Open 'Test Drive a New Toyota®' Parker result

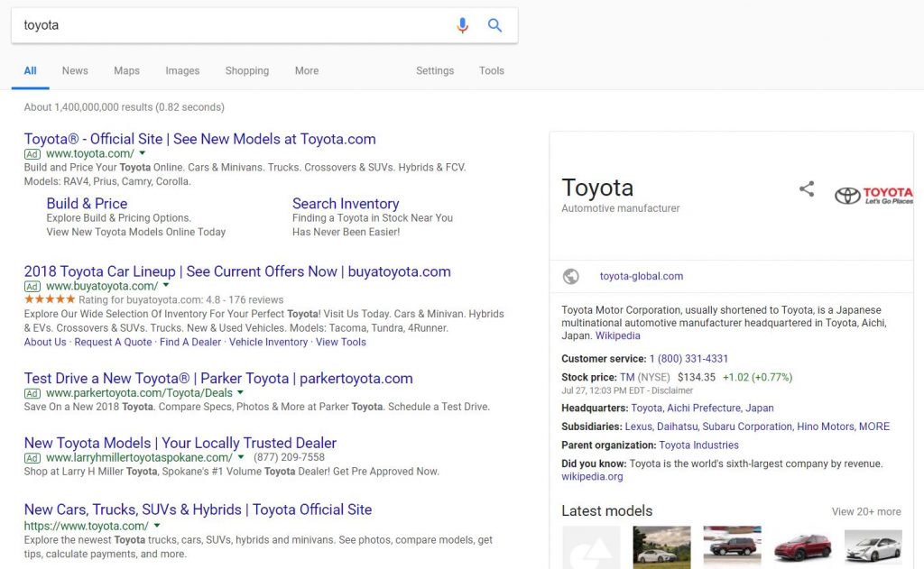click(218, 378)
